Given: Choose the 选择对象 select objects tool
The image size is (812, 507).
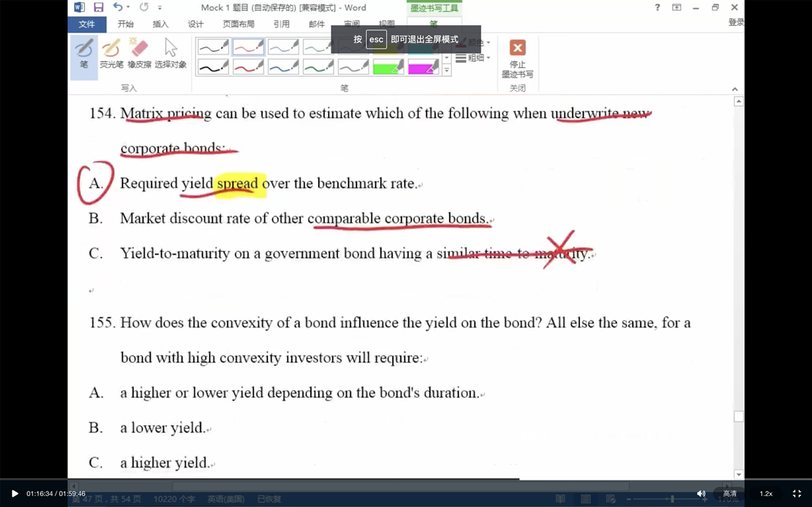Looking at the screenshot, I should click(171, 53).
